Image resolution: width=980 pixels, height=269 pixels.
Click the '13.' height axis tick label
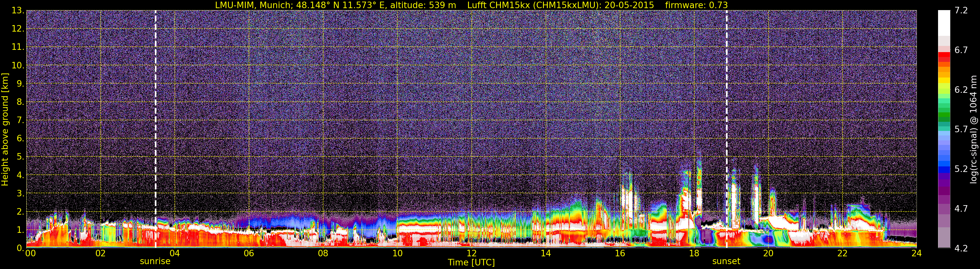point(18,10)
